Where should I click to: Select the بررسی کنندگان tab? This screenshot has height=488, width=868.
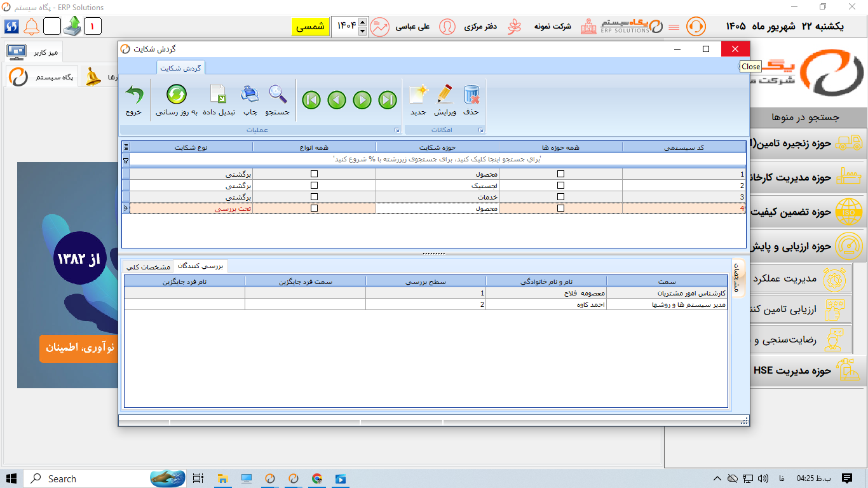[200, 266]
